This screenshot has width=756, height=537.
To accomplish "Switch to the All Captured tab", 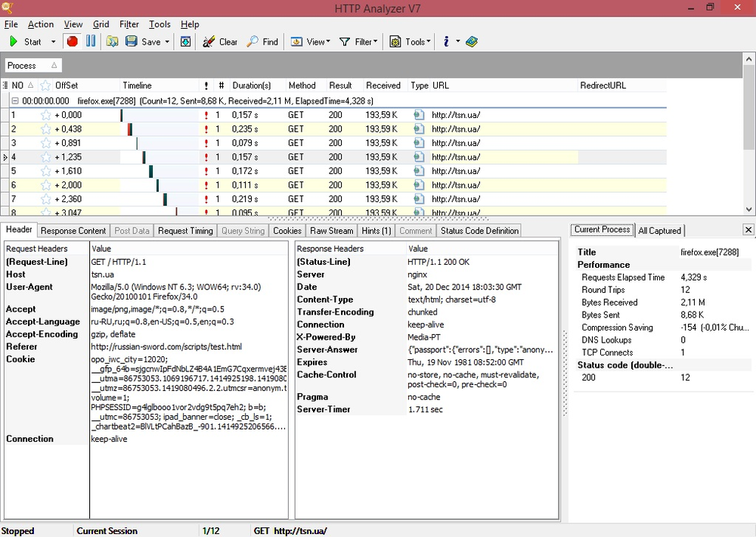I will click(659, 231).
